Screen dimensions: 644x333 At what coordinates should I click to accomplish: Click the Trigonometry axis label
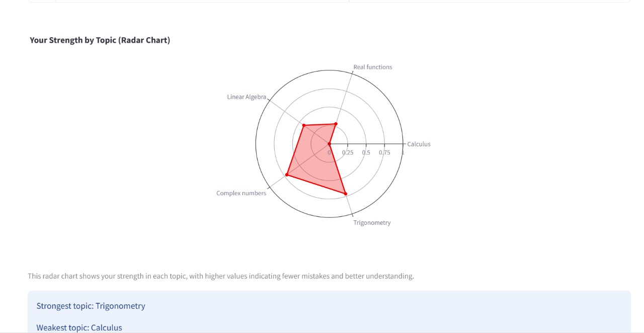[x=372, y=223]
